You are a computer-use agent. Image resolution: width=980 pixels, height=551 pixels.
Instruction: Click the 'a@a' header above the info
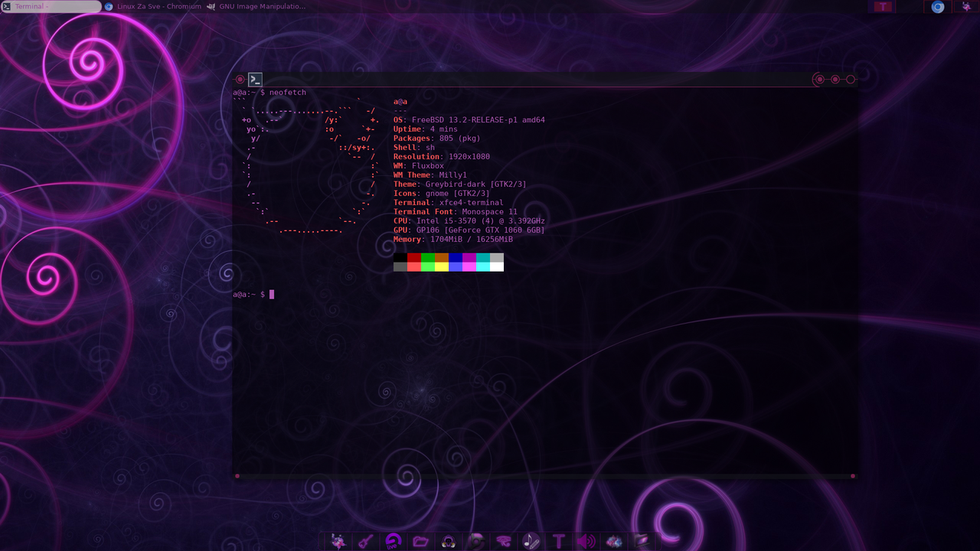(400, 102)
